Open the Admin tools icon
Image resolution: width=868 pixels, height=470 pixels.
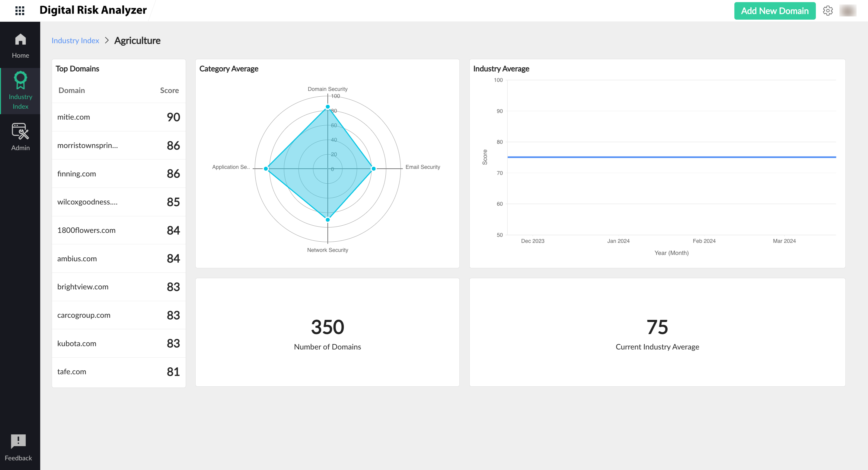coord(20,131)
